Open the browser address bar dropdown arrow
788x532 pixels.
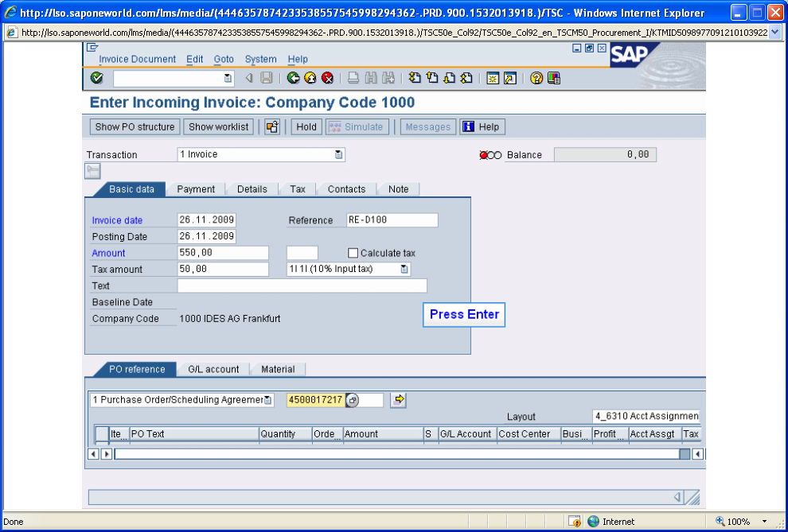point(774,33)
